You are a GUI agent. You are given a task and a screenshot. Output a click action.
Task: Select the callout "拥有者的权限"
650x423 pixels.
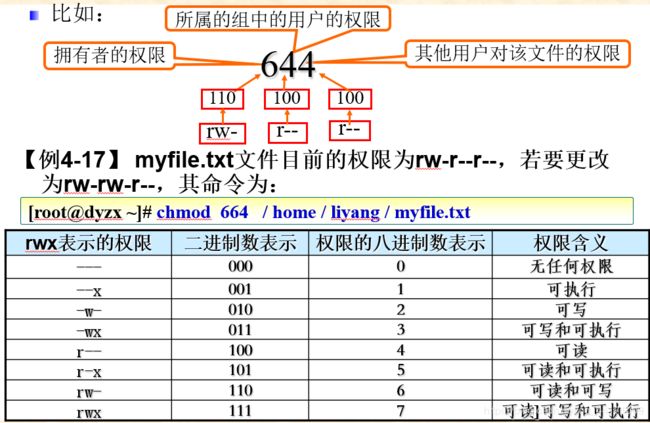click(109, 55)
